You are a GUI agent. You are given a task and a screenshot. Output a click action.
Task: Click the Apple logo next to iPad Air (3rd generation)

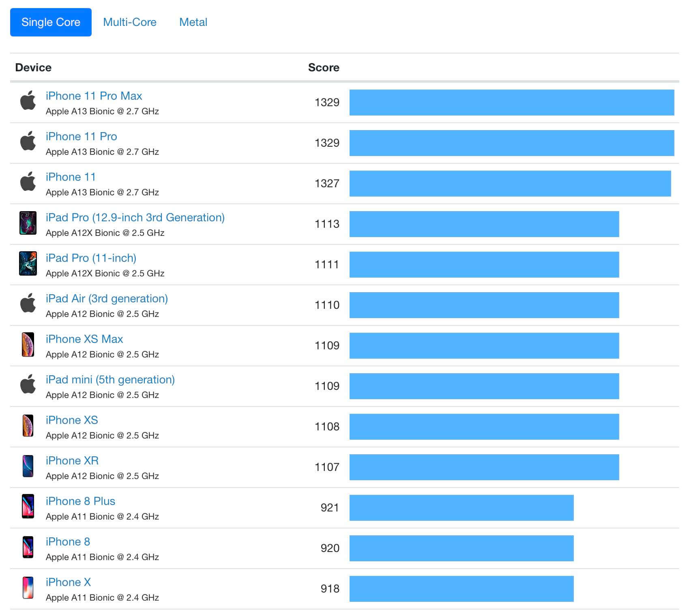click(28, 303)
